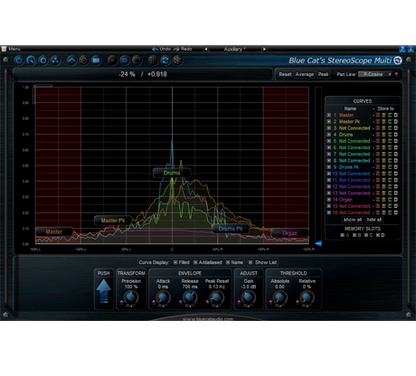Screen dimensions: 416x376
Task: Click the upward chevron toolbar icon
Action: click(x=72, y=60)
